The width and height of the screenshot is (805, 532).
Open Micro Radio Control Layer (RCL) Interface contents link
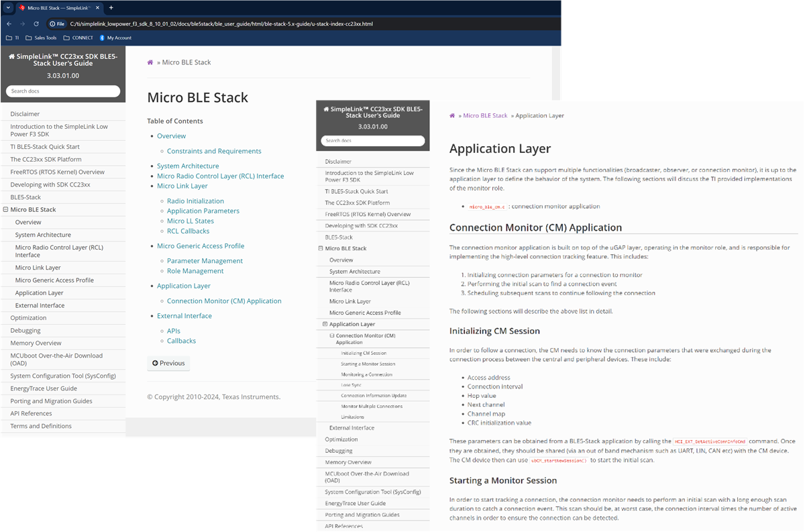click(x=221, y=176)
